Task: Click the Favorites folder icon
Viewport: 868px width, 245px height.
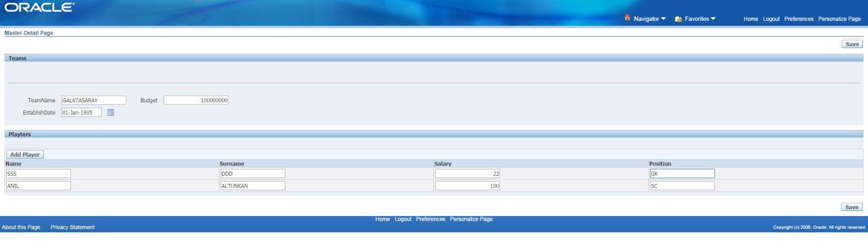Action: (678, 19)
